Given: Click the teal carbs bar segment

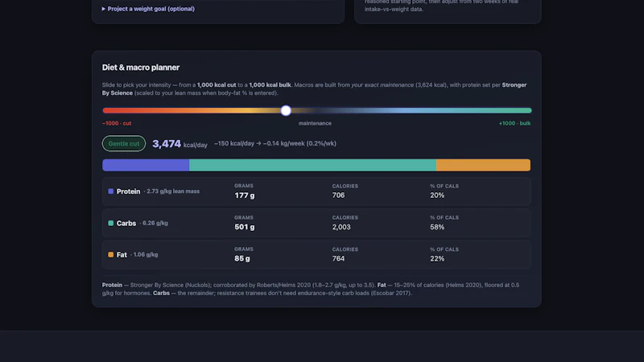Looking at the screenshot, I should point(312,165).
